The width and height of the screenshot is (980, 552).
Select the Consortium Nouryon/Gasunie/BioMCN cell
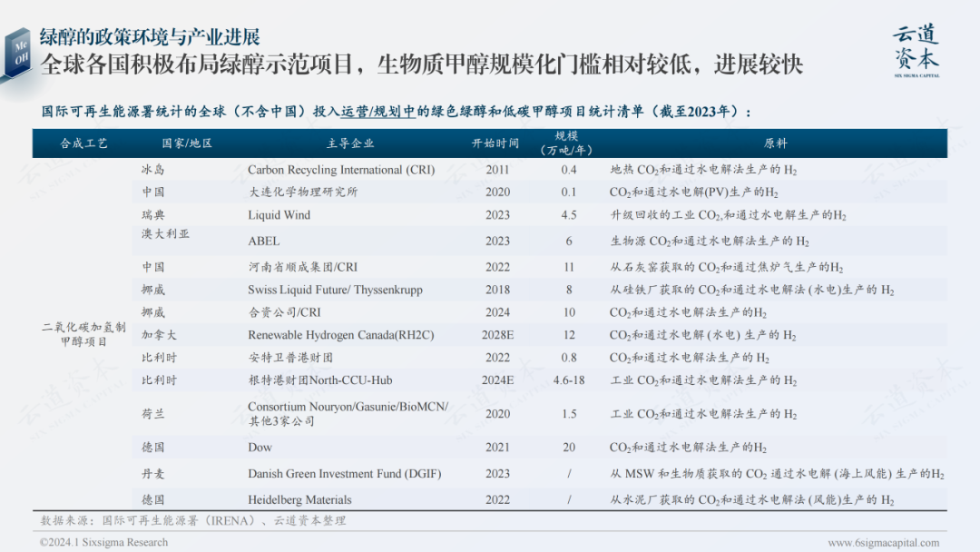coord(348,413)
